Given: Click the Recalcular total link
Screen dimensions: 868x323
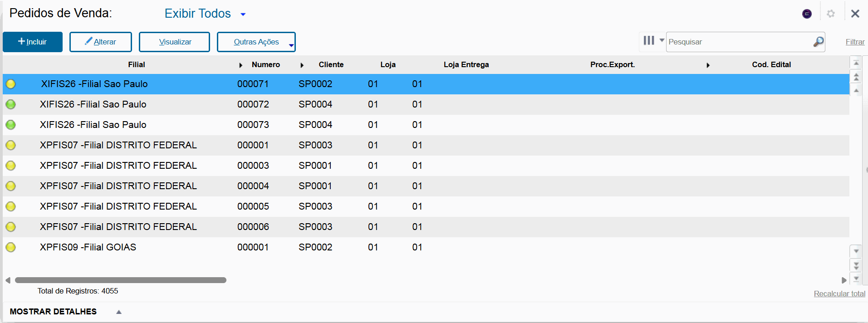Looking at the screenshot, I should (x=839, y=294).
